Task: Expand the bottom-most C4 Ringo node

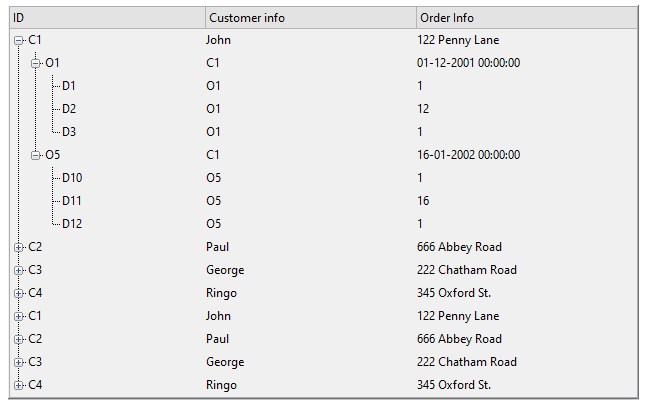Action: (19, 385)
